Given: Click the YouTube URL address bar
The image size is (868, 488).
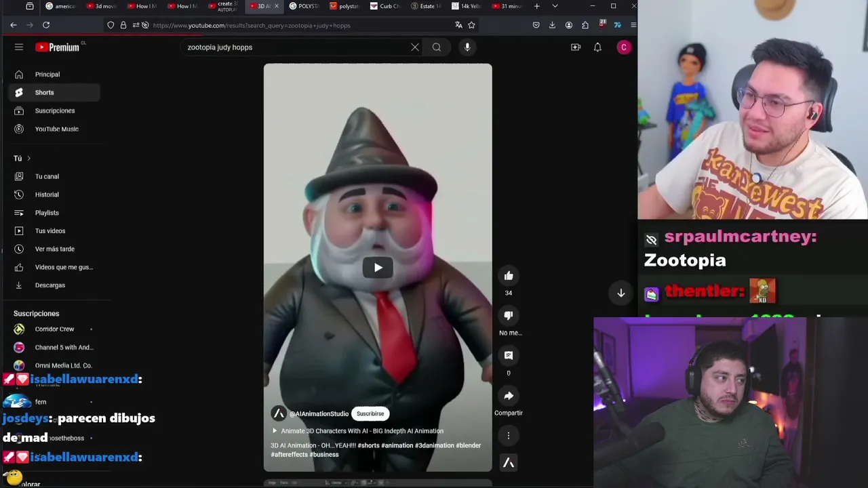Looking at the screenshot, I should coord(292,25).
